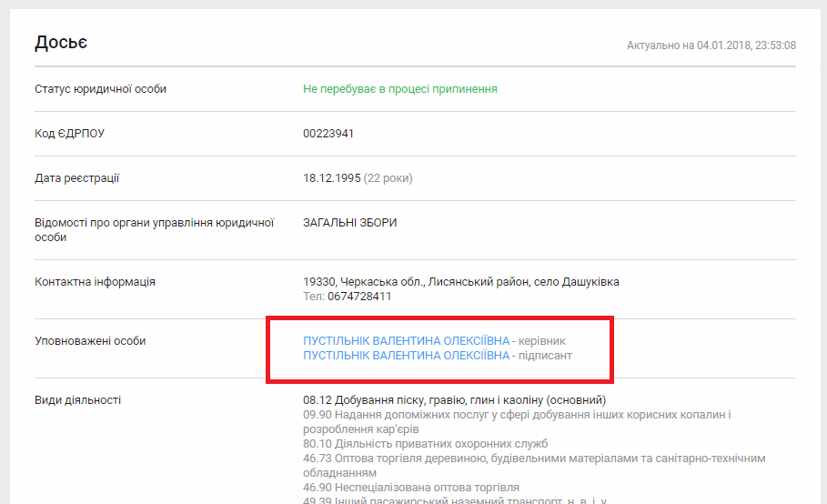Image resolution: width=827 pixels, height=504 pixels.
Task: Click the Дата реєстрації label
Action: point(76,178)
